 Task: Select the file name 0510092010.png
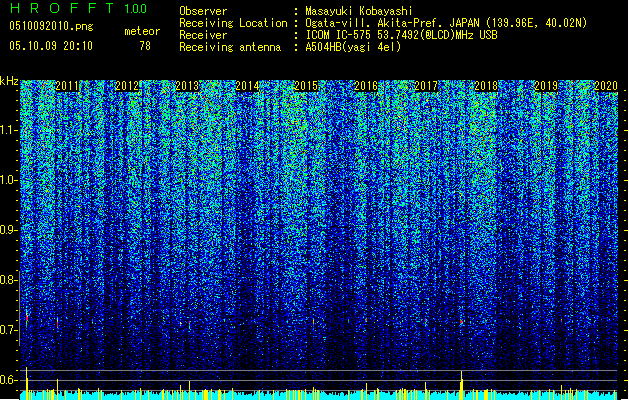click(51, 26)
